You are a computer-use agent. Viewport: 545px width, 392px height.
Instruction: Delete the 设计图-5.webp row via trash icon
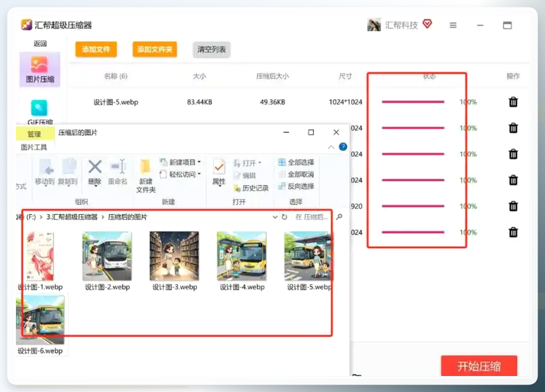tap(513, 102)
